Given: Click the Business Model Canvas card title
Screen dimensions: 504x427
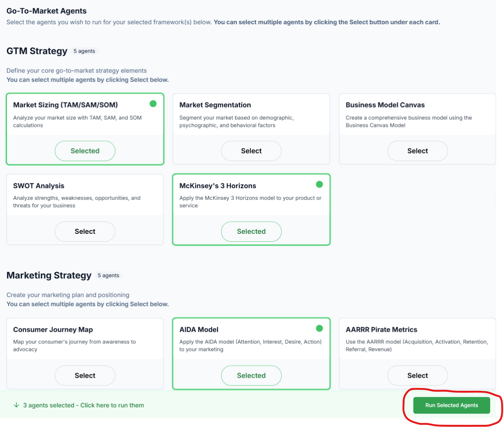Looking at the screenshot, I should (385, 105).
